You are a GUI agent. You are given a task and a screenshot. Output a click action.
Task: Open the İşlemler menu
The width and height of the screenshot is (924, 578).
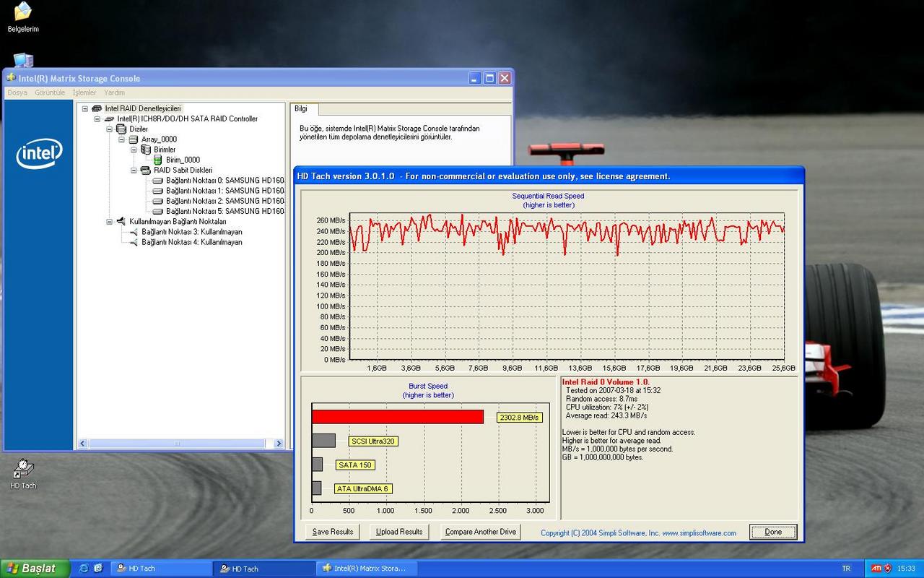tap(84, 92)
